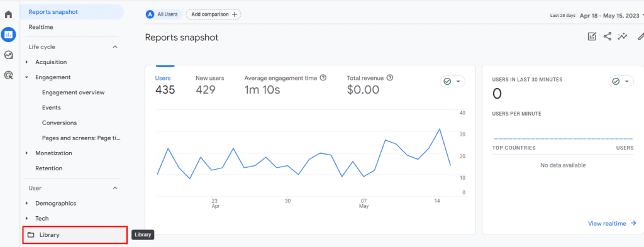Viewport: 644px width, 247px height.
Task: Click the 'TOP COUNTRIES' column header
Action: pyautogui.click(x=514, y=148)
